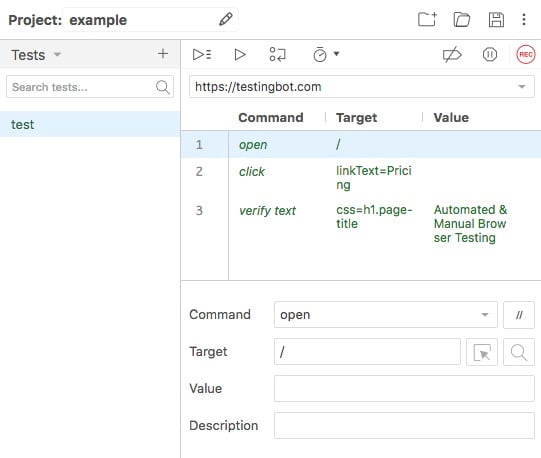Open the test execution speed control
Screen dimensions: 541x458
(326, 54)
